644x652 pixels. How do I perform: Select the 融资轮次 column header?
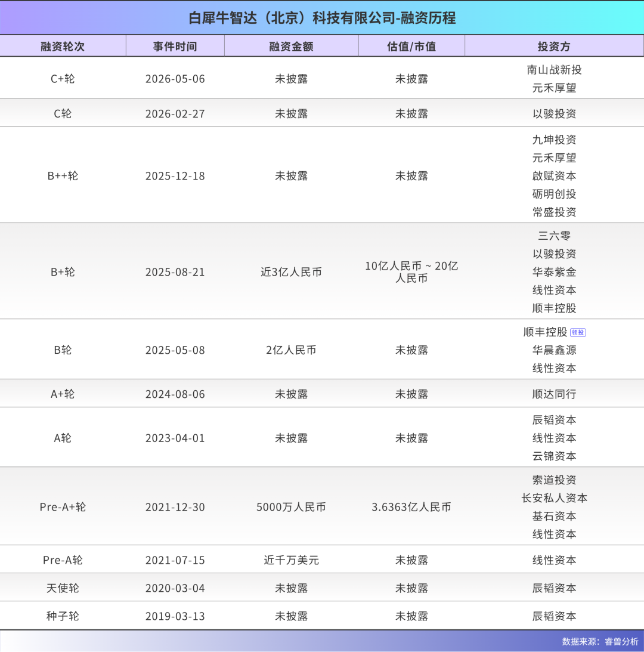click(63, 46)
